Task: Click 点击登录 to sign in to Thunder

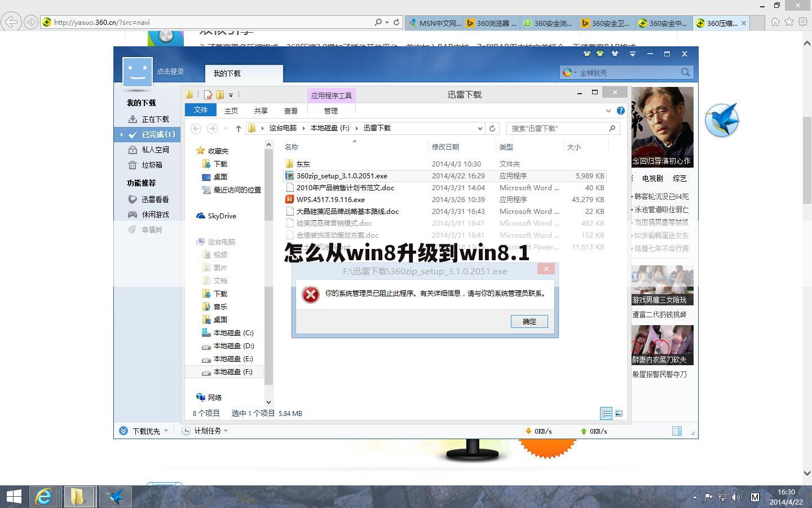Action: point(170,71)
